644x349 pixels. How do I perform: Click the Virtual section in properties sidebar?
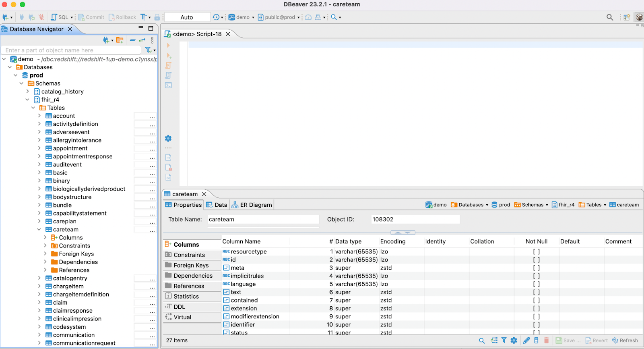point(192,317)
